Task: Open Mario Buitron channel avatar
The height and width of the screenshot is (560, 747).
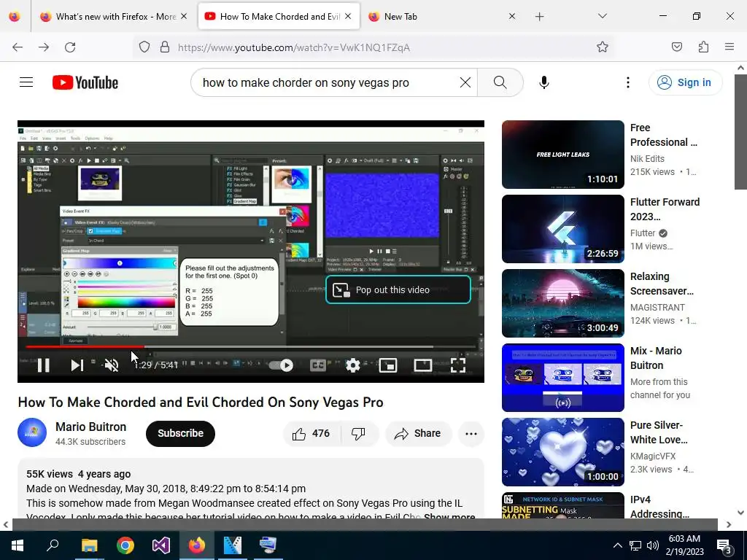Action: (x=32, y=432)
